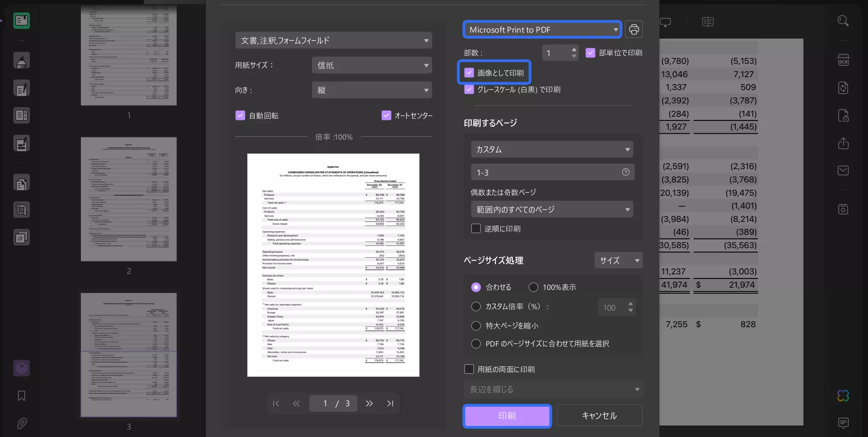Viewport: 868px width, 437px height.
Task: Expand the 偶数または奇数ページ dropdown
Action: [551, 209]
